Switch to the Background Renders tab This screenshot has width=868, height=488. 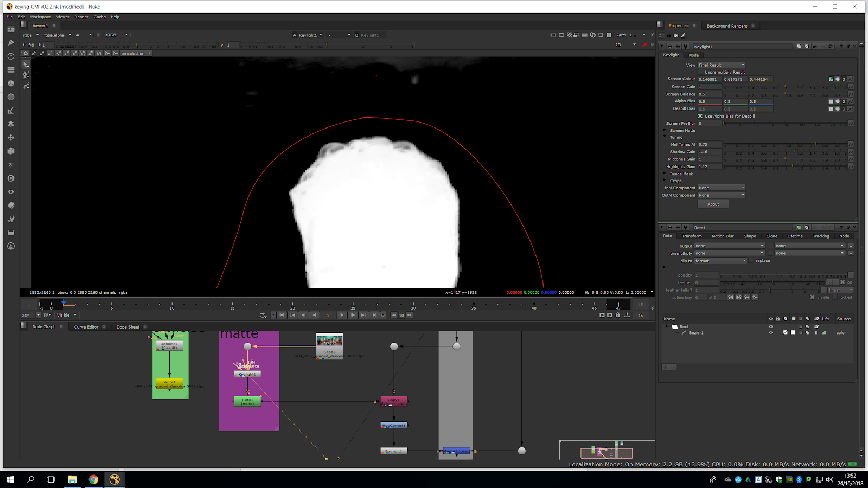coord(726,26)
